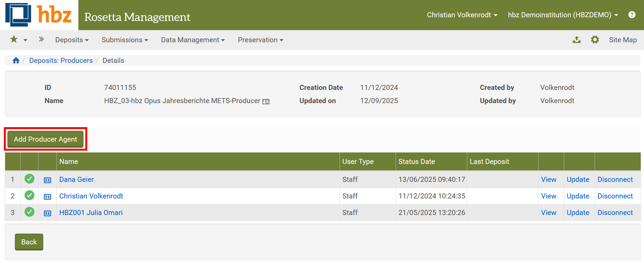This screenshot has width=644, height=263.
Task: Open the favorites star dropdown arrow
Action: pos(25,40)
